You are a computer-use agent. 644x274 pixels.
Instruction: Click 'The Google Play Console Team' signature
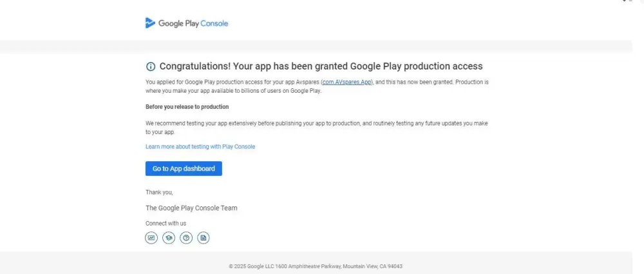click(191, 208)
